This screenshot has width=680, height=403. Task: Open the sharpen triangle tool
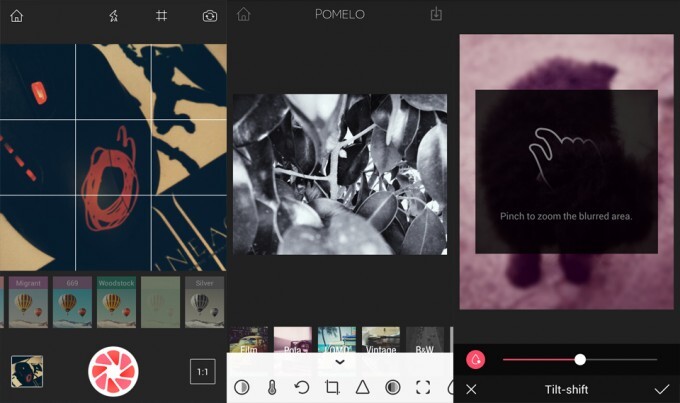[x=362, y=387]
